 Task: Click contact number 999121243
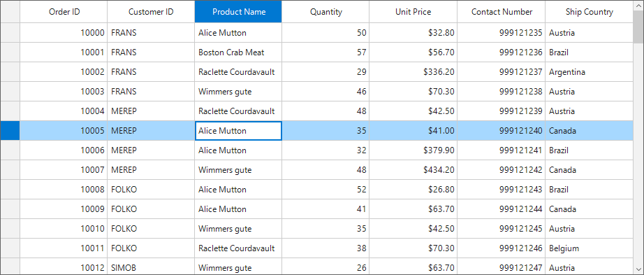[x=502, y=190]
